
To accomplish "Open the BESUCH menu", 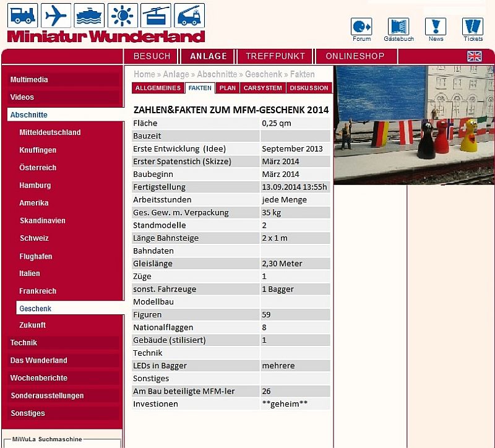I will [x=152, y=56].
